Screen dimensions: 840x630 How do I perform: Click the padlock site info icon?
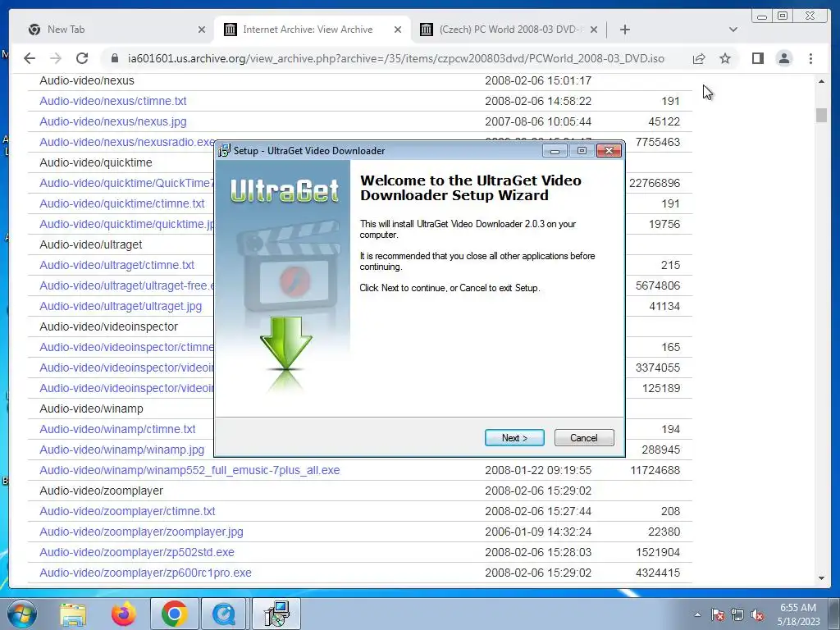click(114, 58)
